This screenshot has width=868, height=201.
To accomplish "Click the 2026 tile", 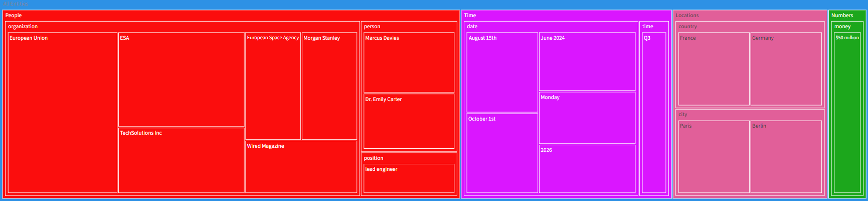I will click(x=587, y=169).
